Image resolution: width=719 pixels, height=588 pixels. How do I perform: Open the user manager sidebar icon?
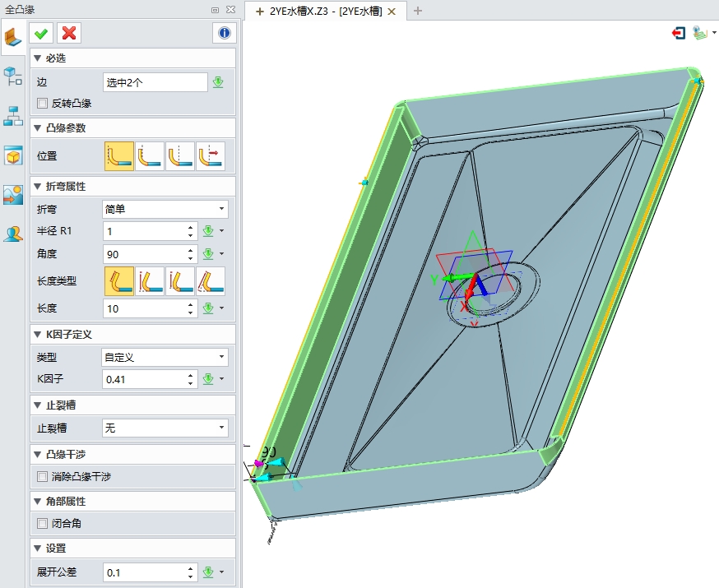pos(13,234)
